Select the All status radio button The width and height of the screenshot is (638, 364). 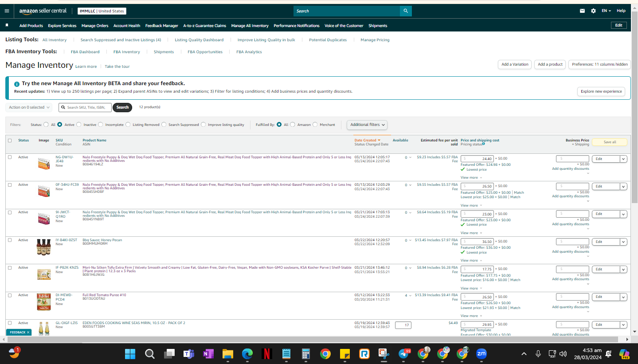point(46,125)
